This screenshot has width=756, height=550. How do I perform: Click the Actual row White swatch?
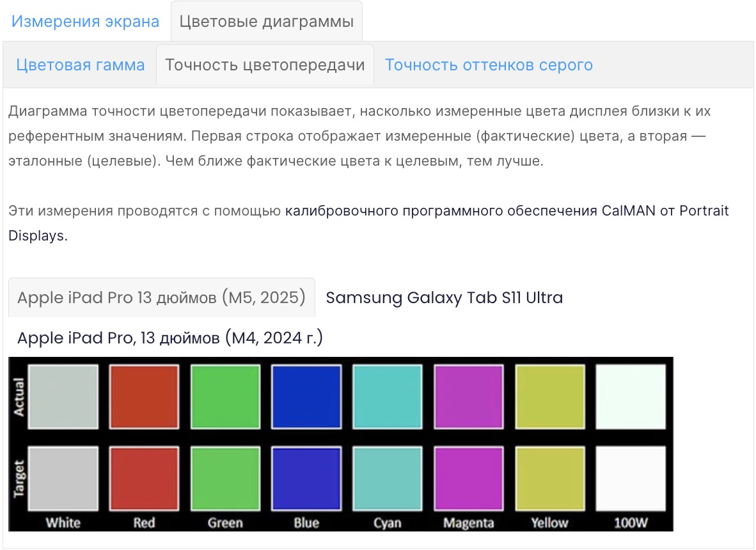pyautogui.click(x=63, y=397)
